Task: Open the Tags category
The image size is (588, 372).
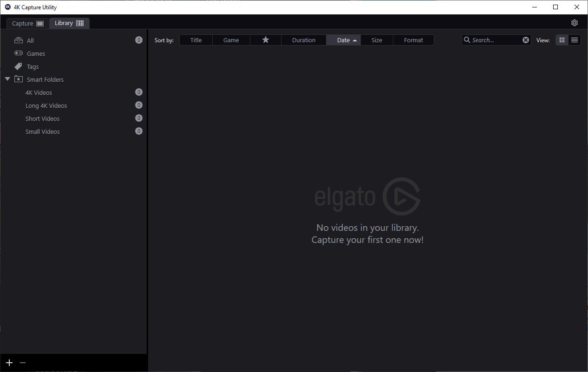Action: 73,66
